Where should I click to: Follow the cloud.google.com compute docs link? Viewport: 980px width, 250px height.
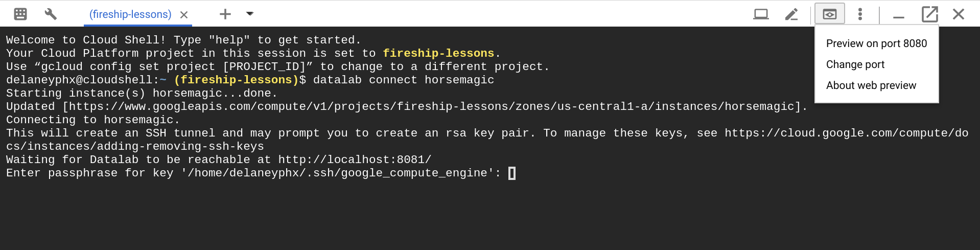[846, 133]
